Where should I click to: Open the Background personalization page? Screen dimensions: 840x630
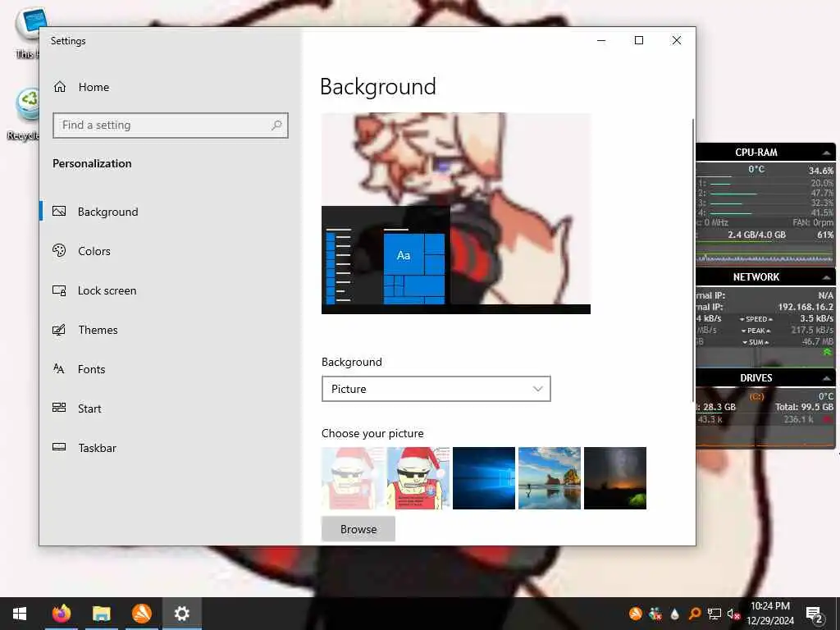point(108,212)
